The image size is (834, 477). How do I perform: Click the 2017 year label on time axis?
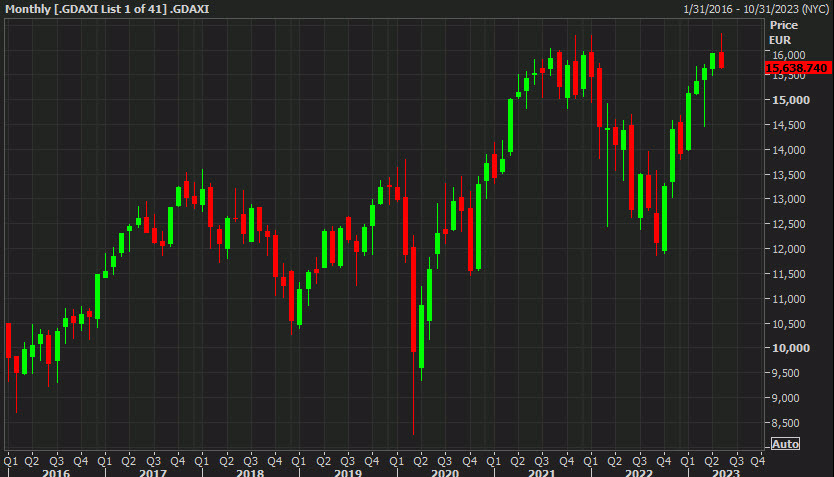pyautogui.click(x=153, y=473)
